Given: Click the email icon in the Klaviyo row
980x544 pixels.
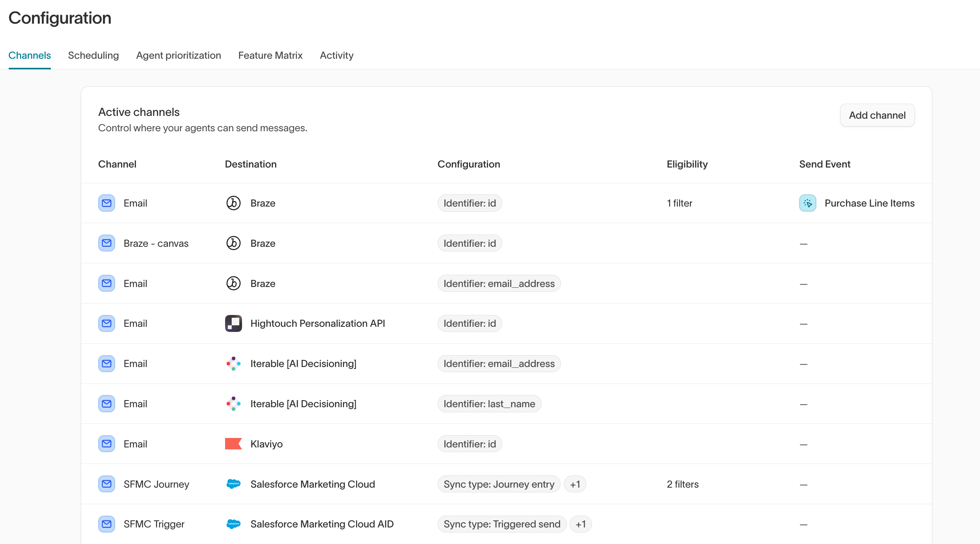Looking at the screenshot, I should pyautogui.click(x=106, y=444).
